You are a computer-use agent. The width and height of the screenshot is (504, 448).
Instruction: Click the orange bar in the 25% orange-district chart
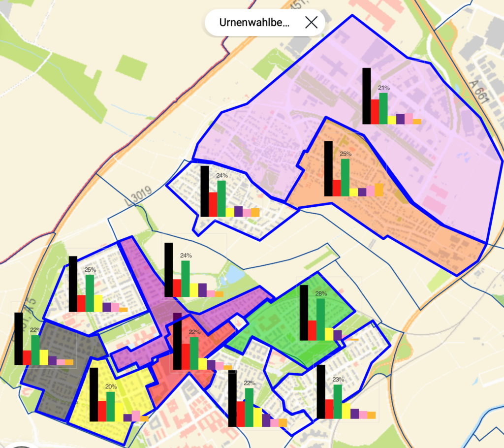point(379,190)
